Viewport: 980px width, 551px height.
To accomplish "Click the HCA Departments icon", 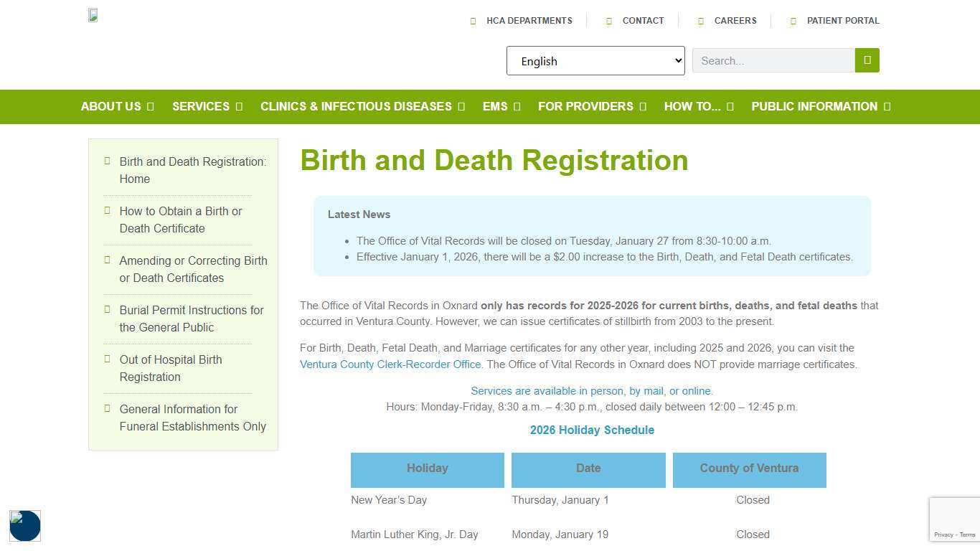I will point(473,20).
